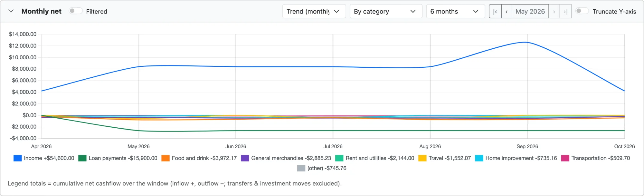The image size is (644, 196).
Task: Click the green Loan payments legend swatch
Action: (82, 158)
